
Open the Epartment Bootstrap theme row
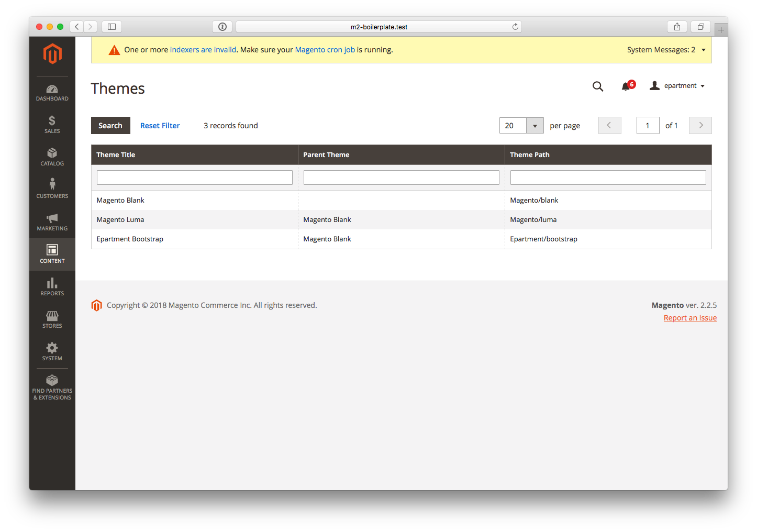pos(402,239)
